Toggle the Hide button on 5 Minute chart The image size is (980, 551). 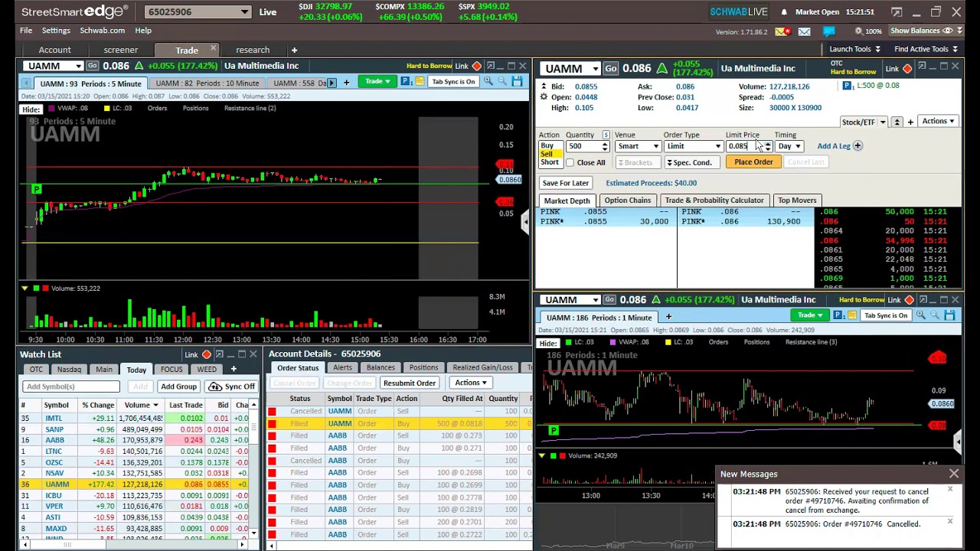click(31, 109)
